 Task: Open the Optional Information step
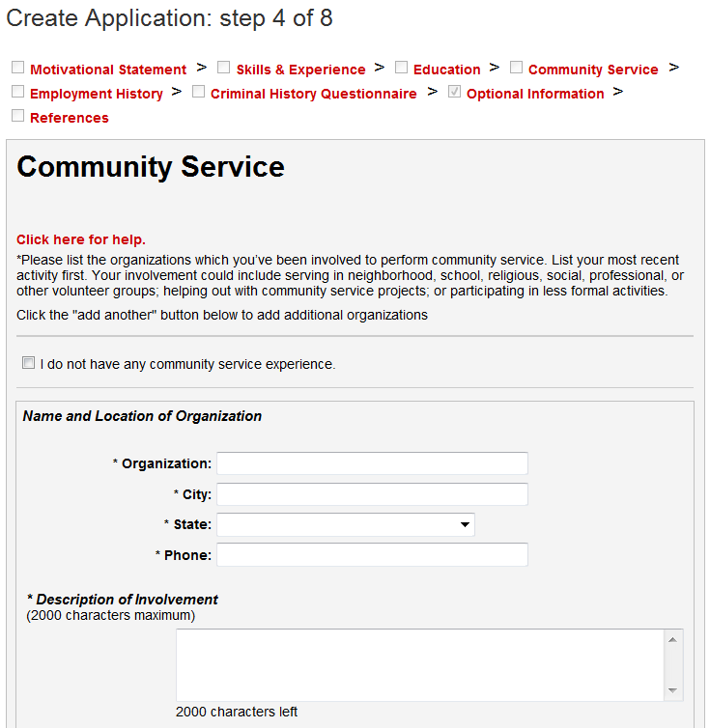point(535,94)
